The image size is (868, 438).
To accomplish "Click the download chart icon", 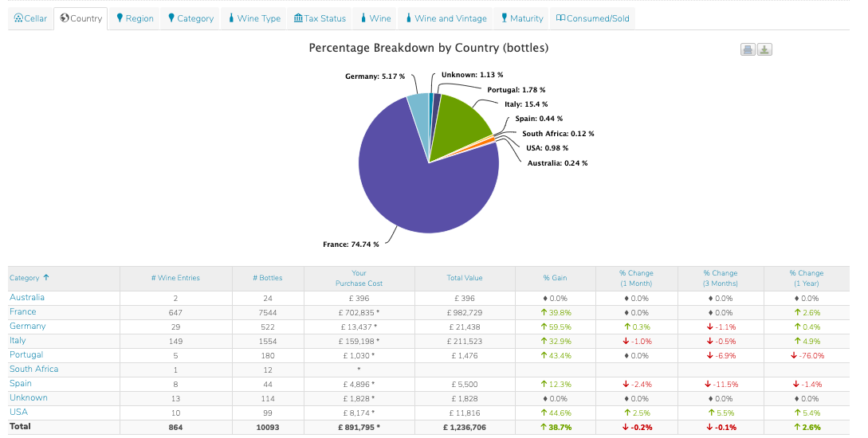I will [x=764, y=49].
